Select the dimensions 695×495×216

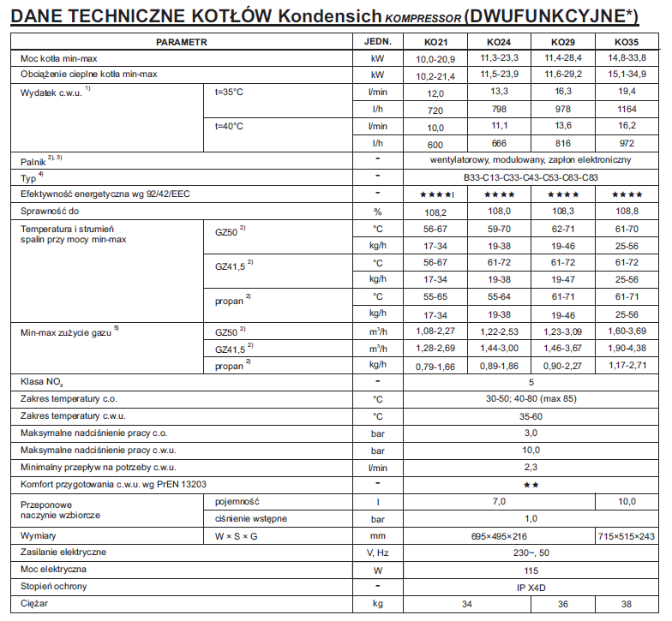click(499, 536)
